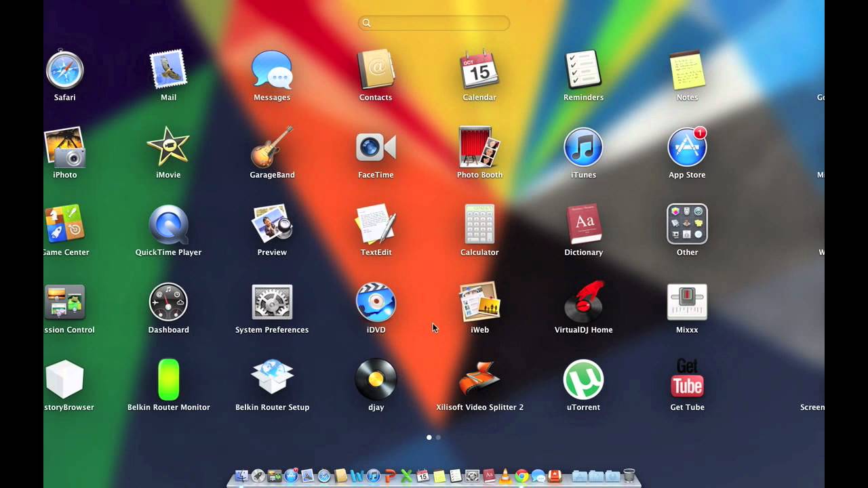The height and width of the screenshot is (488, 868).
Task: Launch Dashboard
Action: point(168,302)
